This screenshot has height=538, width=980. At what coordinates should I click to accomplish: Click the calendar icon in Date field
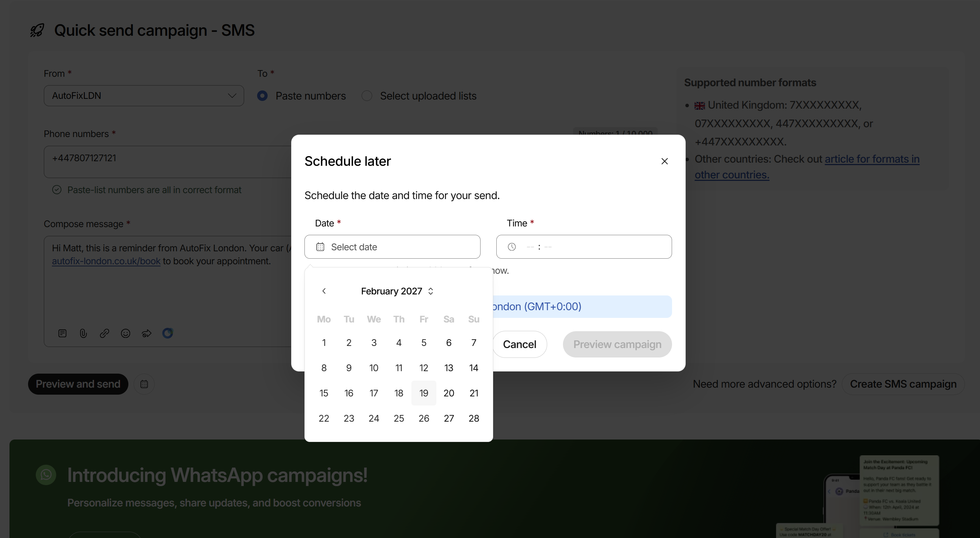click(320, 247)
